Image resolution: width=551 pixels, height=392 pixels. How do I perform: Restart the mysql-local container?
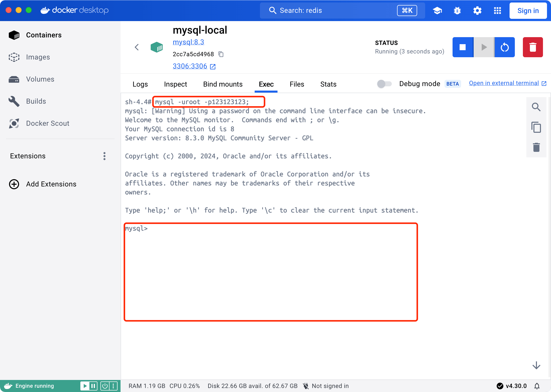[505, 47]
